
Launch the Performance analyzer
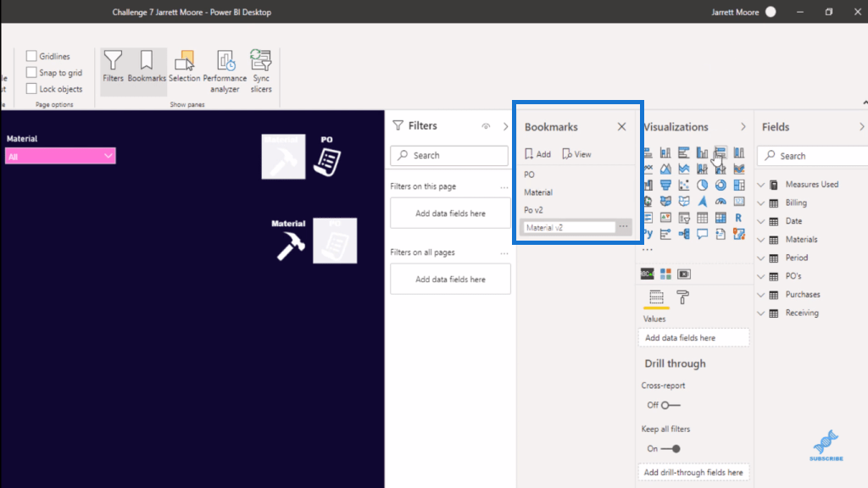(x=225, y=72)
